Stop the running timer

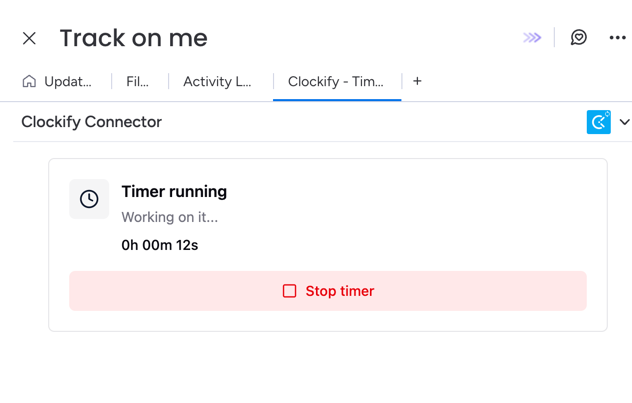328,291
